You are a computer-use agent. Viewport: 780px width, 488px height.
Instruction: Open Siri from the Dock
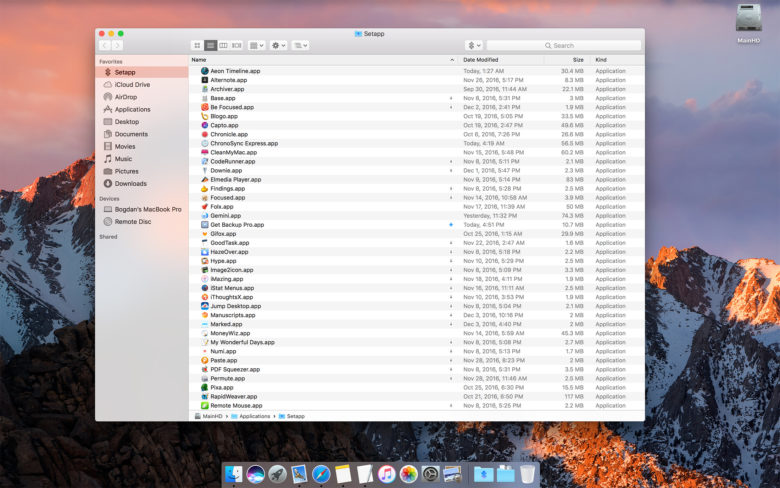click(x=255, y=474)
